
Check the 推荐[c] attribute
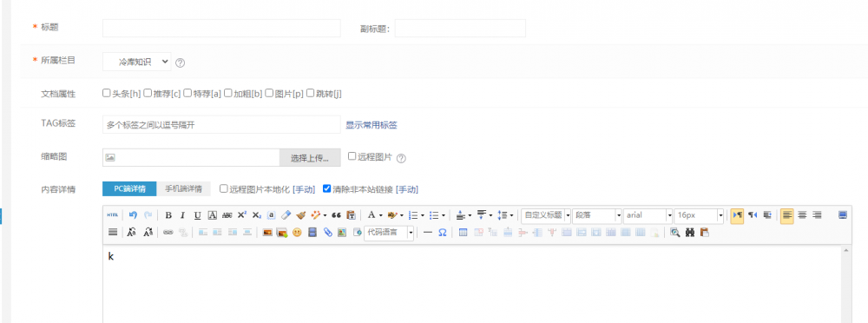point(148,93)
